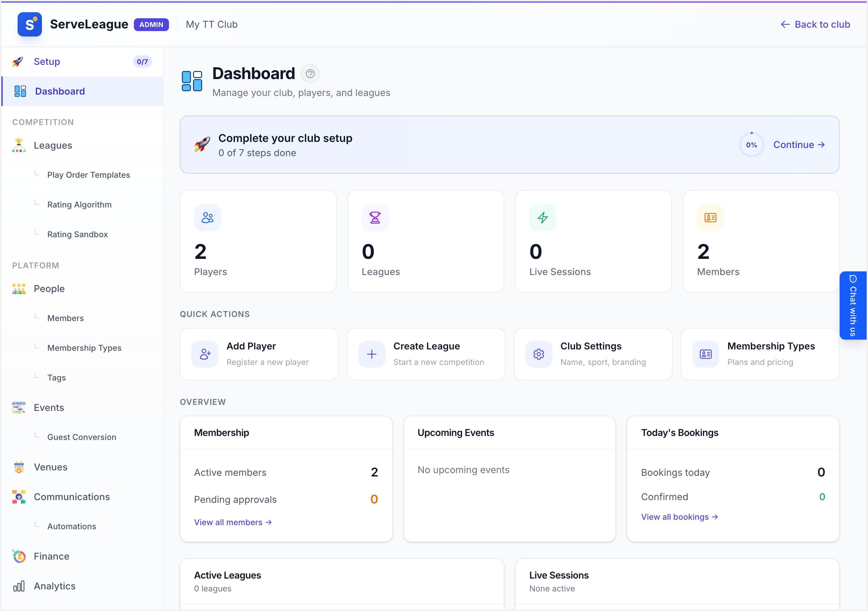Open Rating Sandbox submenu item
This screenshot has width=868, height=611.
point(77,235)
